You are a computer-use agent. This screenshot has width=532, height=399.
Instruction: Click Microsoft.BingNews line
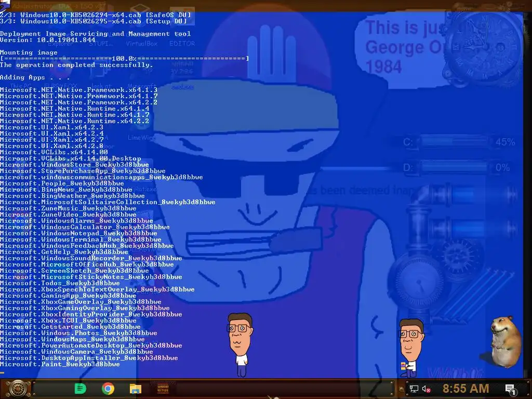(66, 190)
